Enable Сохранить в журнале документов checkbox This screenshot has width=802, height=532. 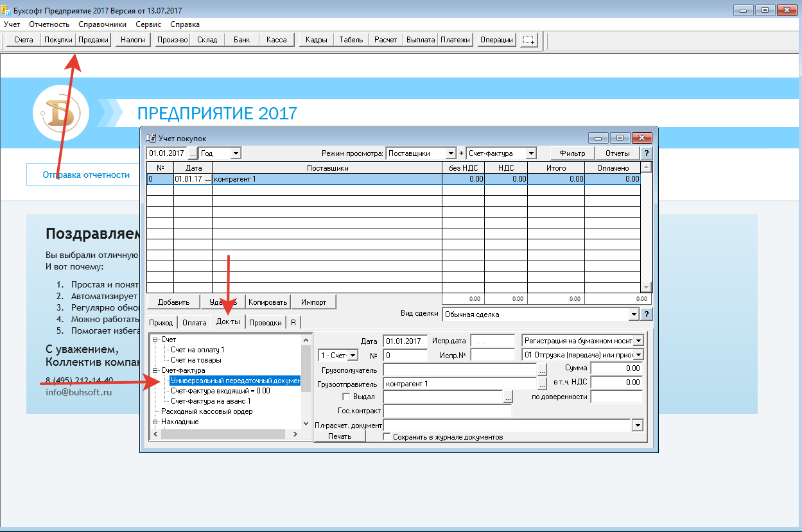(x=387, y=437)
